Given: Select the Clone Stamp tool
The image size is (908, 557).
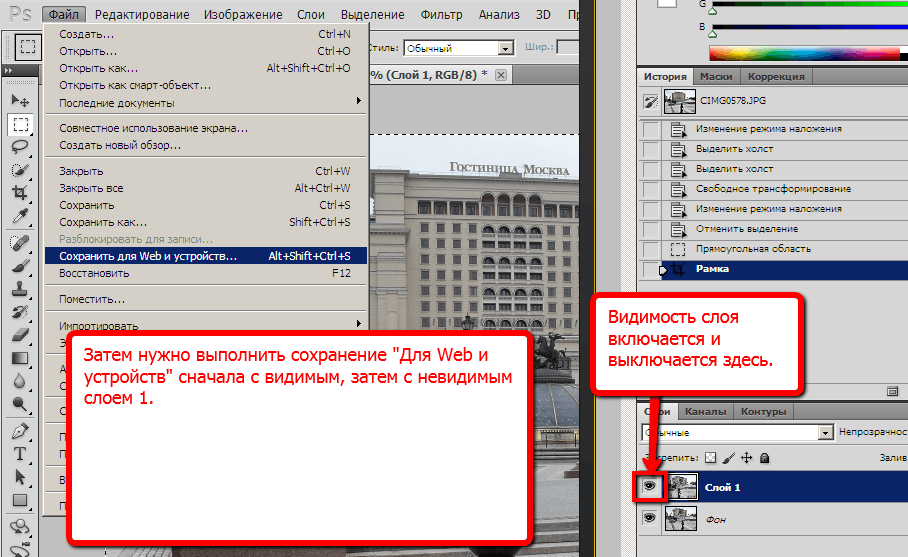Looking at the screenshot, I should (20, 288).
